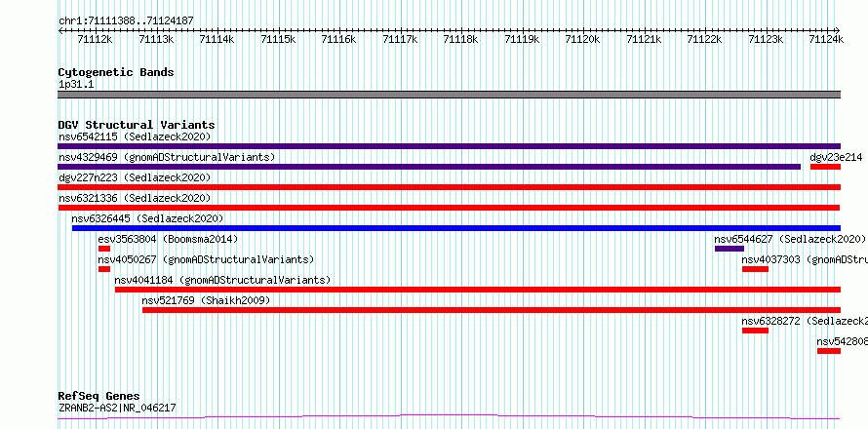Screen dimensions: 868x429
Task: Click the 71113k ruler tick label
Action: click(x=156, y=39)
